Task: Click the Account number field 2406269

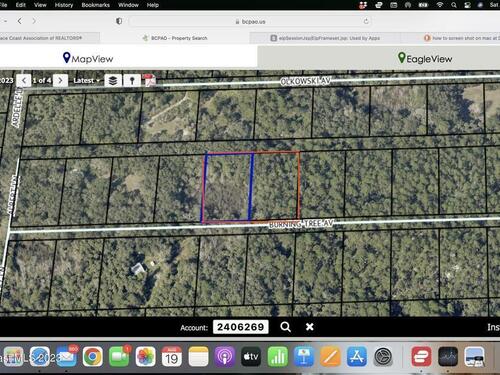Action: coord(241,327)
